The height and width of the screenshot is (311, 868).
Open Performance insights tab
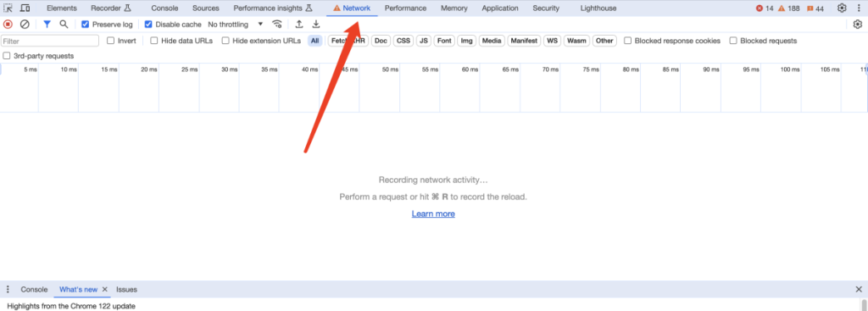(x=273, y=8)
